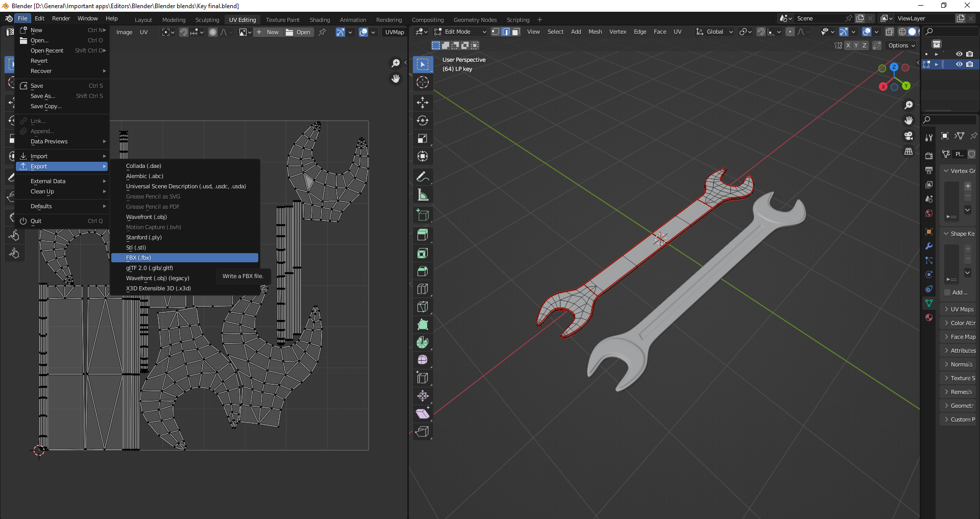Click the 3D cursor tool
The width and height of the screenshot is (980, 519).
coord(423,82)
